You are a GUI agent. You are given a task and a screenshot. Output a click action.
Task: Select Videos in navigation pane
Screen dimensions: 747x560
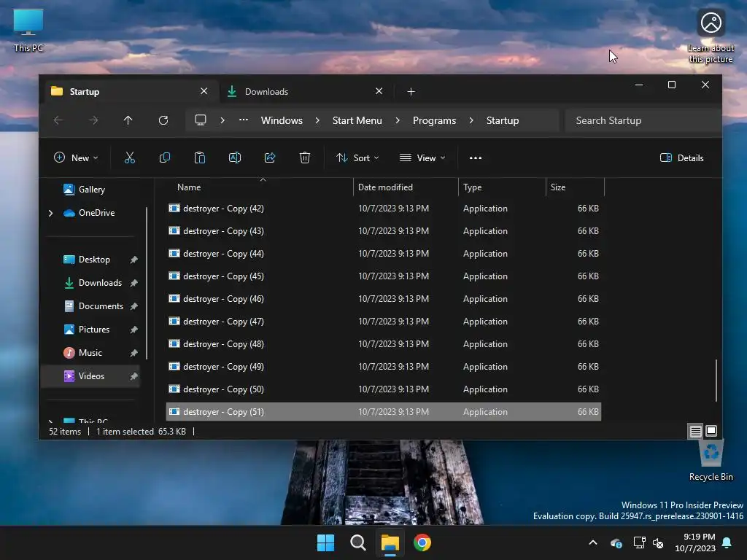point(90,376)
